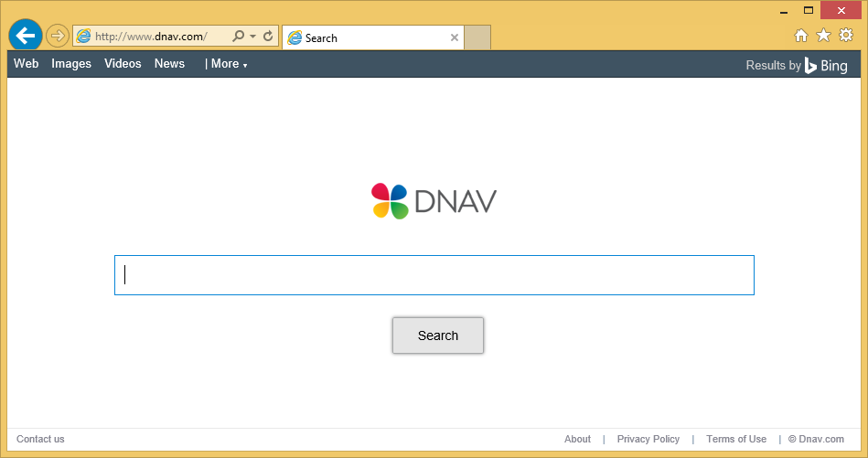The image size is (868, 458).
Task: Click the Bing logo beside Results by
Action: click(x=826, y=65)
